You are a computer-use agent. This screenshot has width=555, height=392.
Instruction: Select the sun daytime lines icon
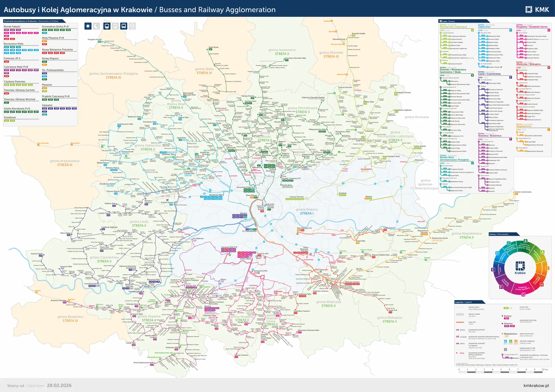tap(88, 26)
